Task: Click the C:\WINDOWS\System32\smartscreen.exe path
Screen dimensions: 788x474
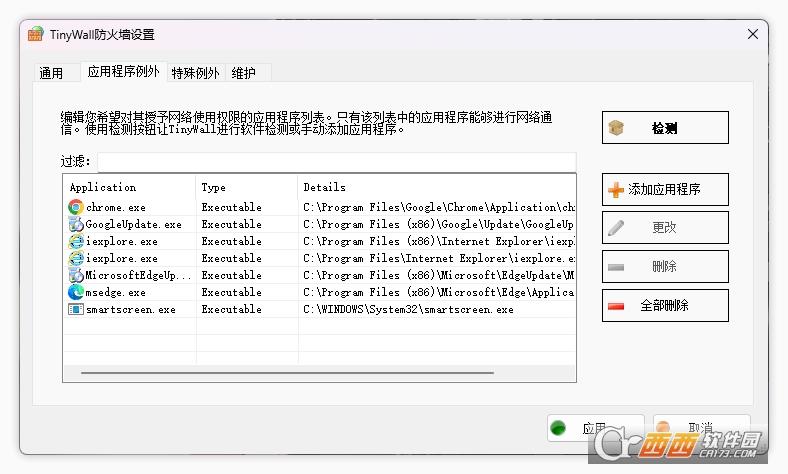Action: (408, 309)
